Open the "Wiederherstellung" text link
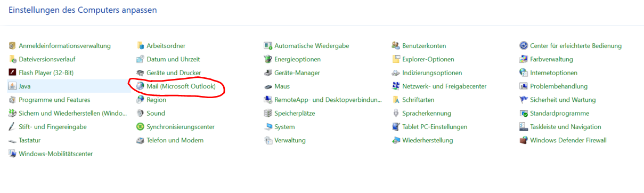Viewport: 644px width, 193px height. click(427, 140)
